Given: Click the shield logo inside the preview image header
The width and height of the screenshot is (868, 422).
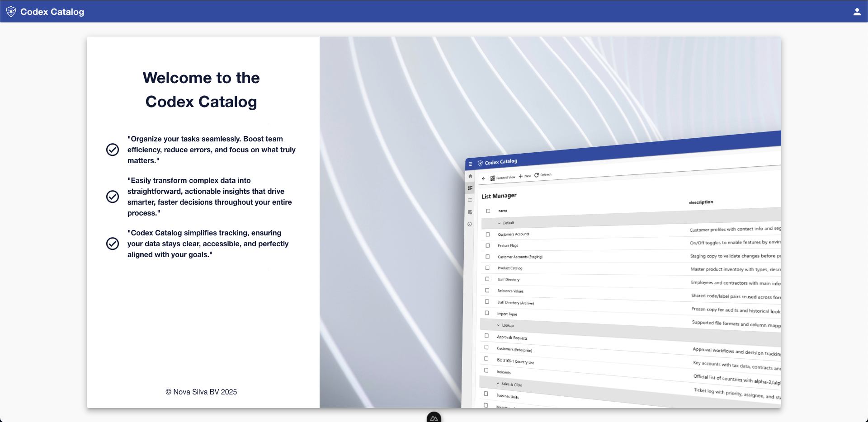Looking at the screenshot, I should 480,163.
